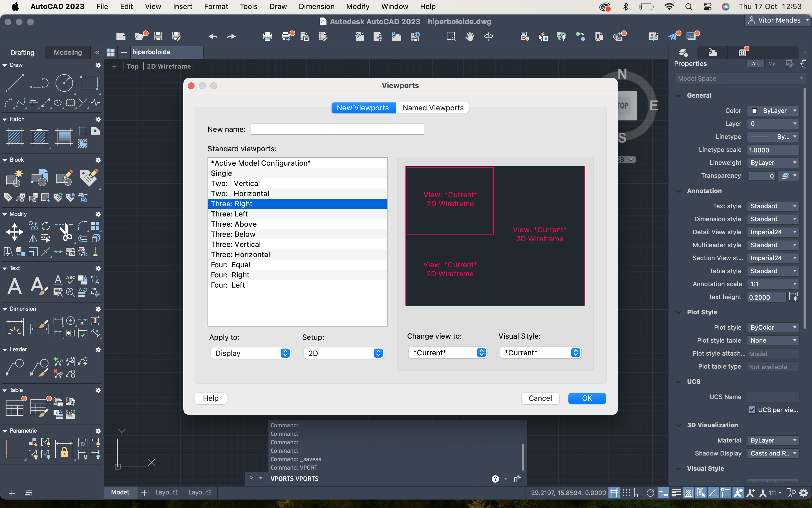Open the Setup 2D dropdown
This screenshot has height=508, width=812.
[344, 353]
